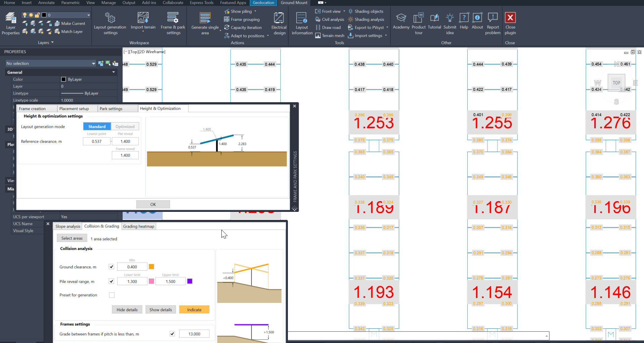
Task: Expand Import settings dropdown arrow
Action: point(386,36)
